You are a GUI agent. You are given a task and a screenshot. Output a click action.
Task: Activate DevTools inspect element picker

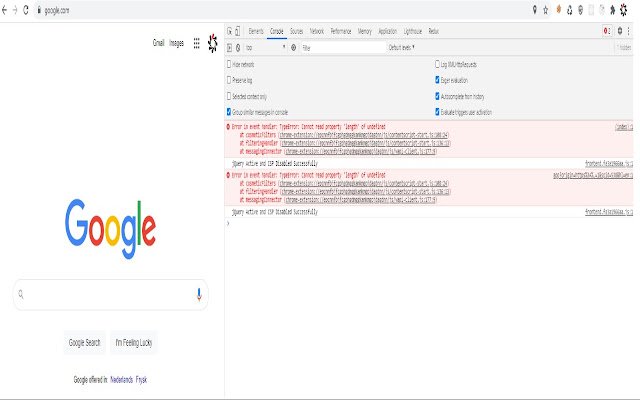229,31
